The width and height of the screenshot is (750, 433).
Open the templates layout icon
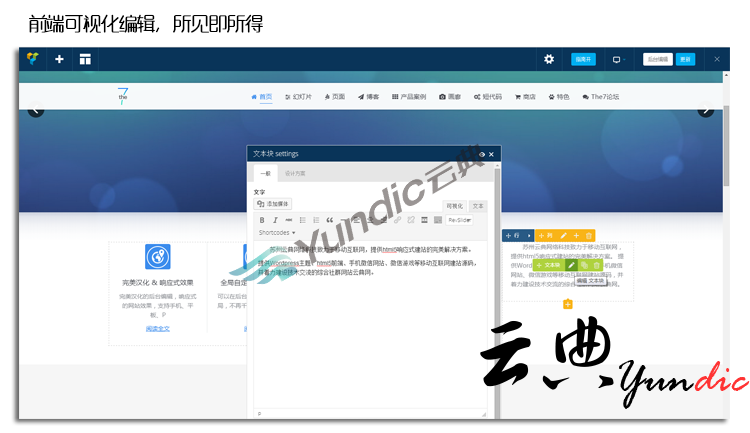click(85, 59)
